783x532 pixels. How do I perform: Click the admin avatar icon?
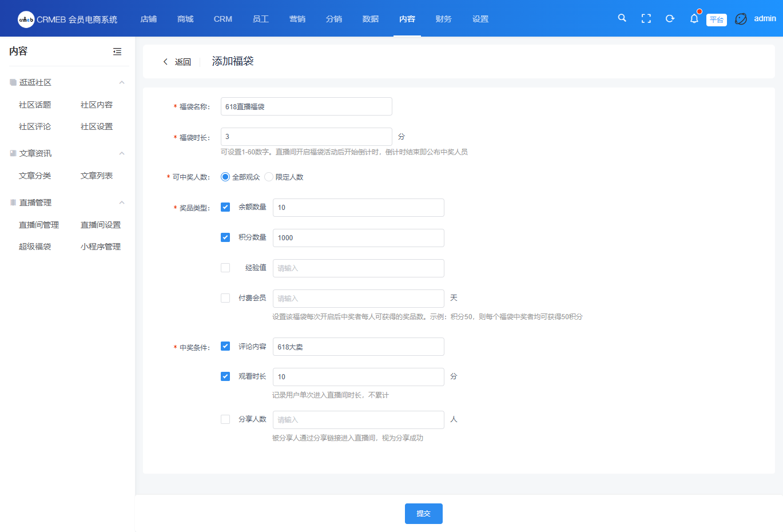click(741, 19)
